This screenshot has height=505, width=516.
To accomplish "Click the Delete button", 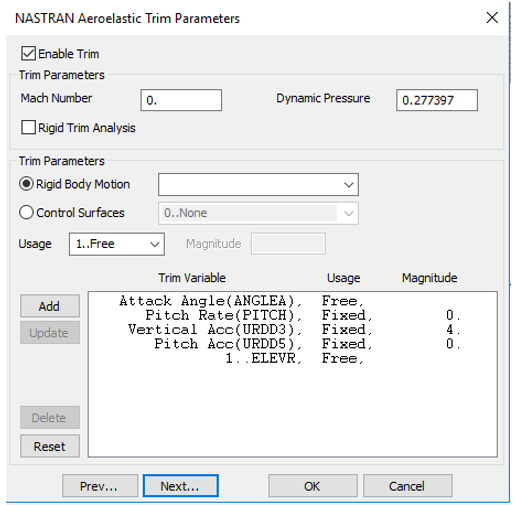I will tap(50, 417).
